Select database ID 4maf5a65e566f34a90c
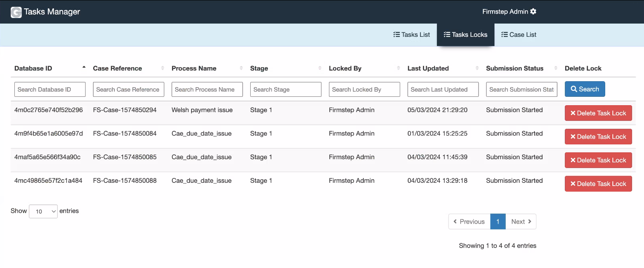 click(47, 157)
